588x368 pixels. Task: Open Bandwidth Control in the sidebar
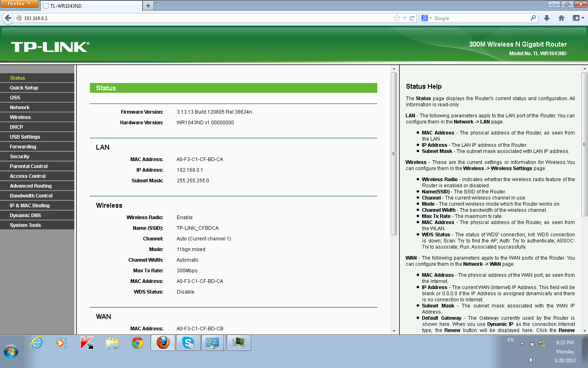click(37, 195)
